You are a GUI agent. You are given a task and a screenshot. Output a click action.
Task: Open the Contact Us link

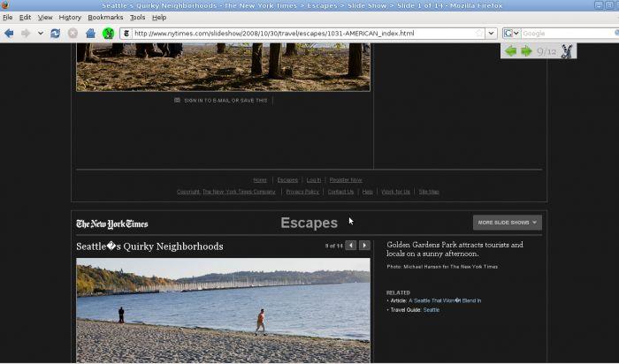point(340,192)
